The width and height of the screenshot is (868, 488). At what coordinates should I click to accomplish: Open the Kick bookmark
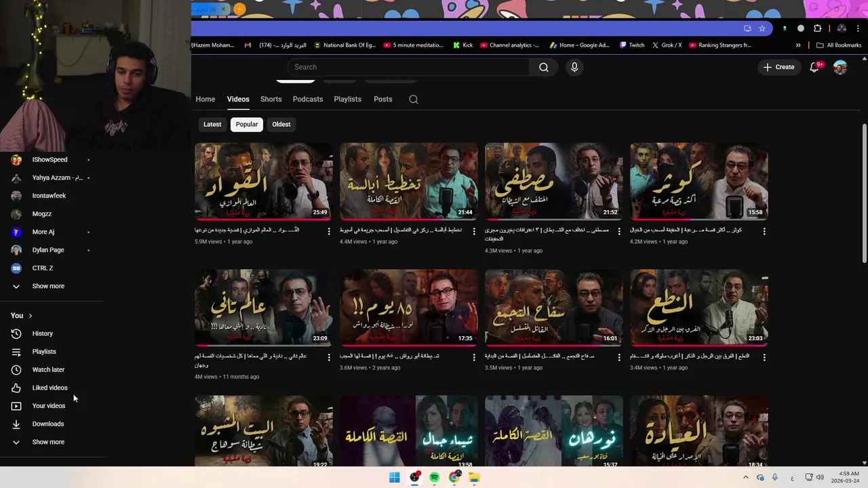[x=463, y=45]
